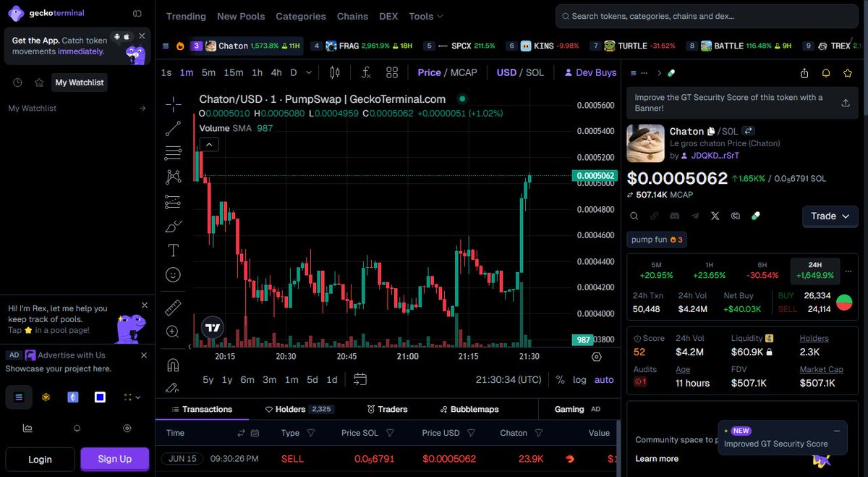868x477 pixels.
Task: Add Chaton to watchlist with star
Action: tap(848, 73)
